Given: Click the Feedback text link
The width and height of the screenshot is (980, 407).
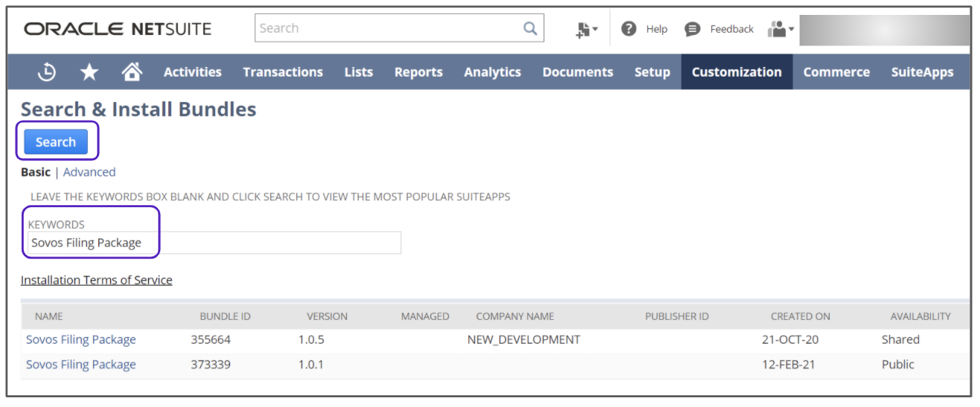Looking at the screenshot, I should (x=732, y=29).
